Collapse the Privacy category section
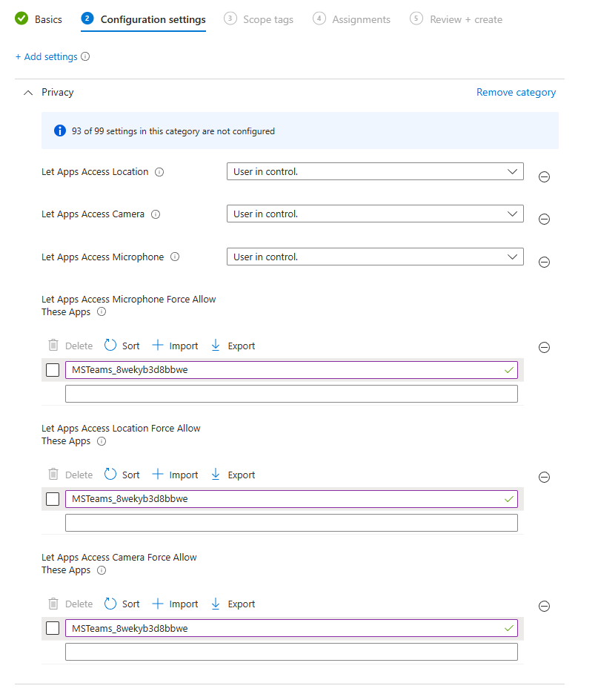Screen dimensions: 598x700 [28, 93]
